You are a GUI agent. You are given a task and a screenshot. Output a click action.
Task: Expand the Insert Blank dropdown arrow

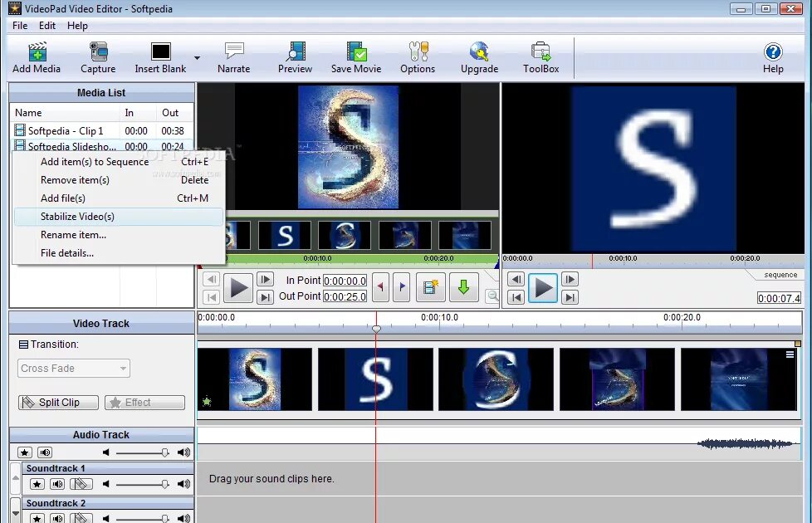coord(197,57)
